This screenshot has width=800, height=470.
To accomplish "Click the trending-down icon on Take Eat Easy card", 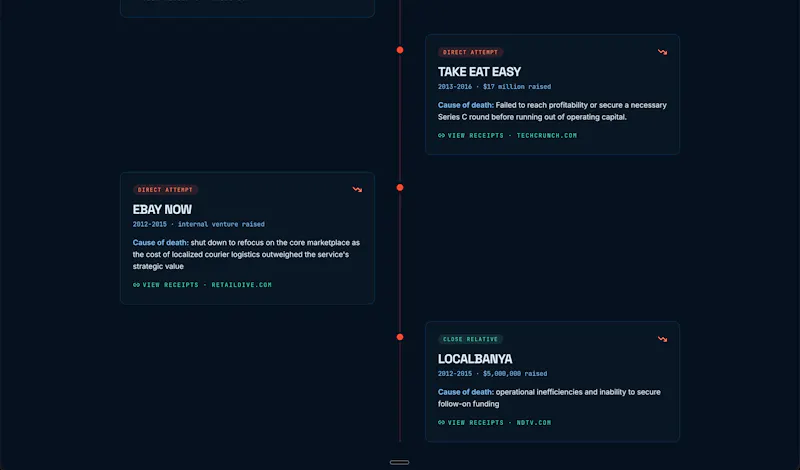I will [662, 52].
